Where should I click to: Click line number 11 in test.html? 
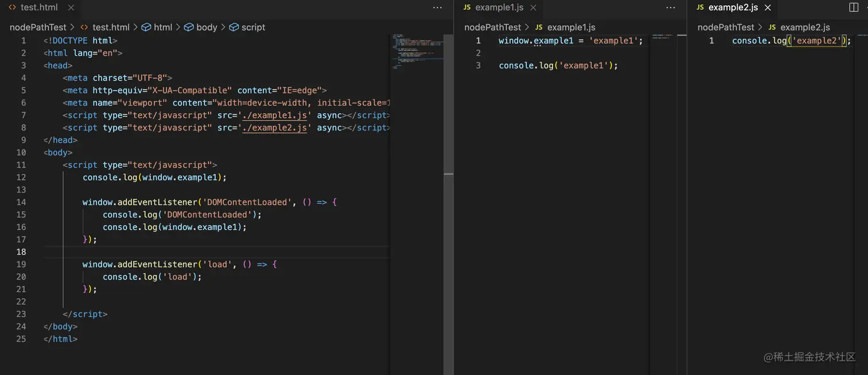21,165
